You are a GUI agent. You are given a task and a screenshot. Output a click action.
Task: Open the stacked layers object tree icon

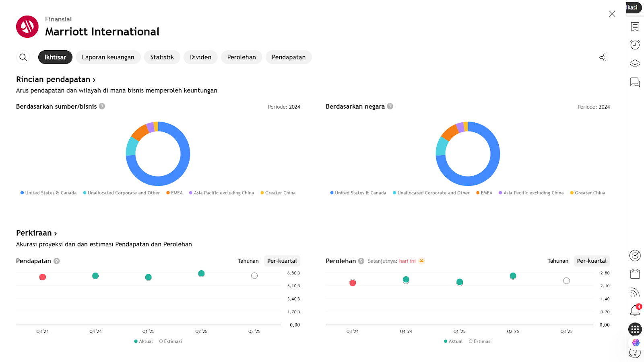click(635, 64)
